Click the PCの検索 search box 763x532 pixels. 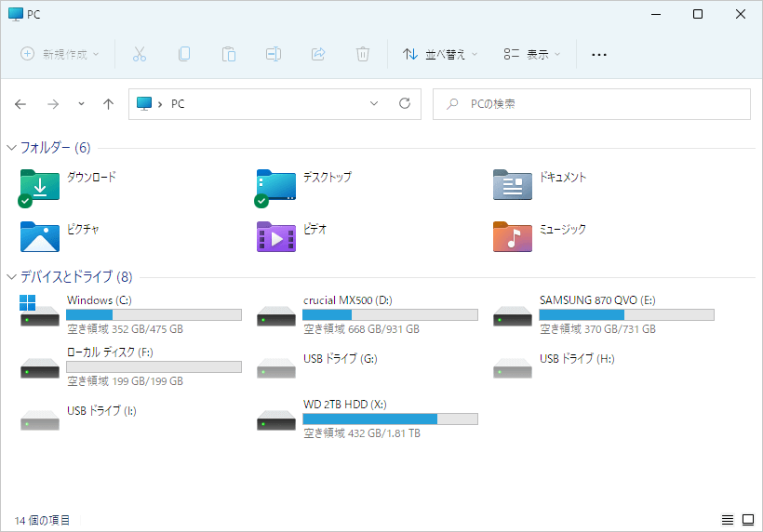(x=592, y=104)
